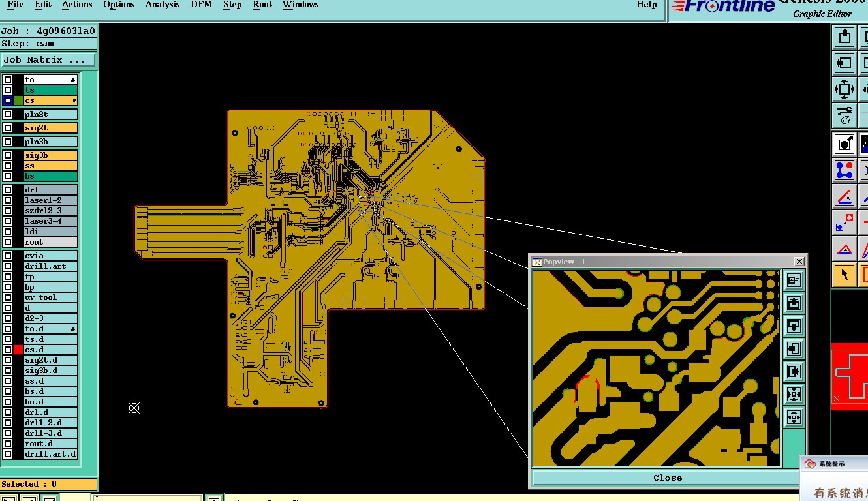This screenshot has width=868, height=501.
Task: Open the Help menu
Action: (x=647, y=5)
